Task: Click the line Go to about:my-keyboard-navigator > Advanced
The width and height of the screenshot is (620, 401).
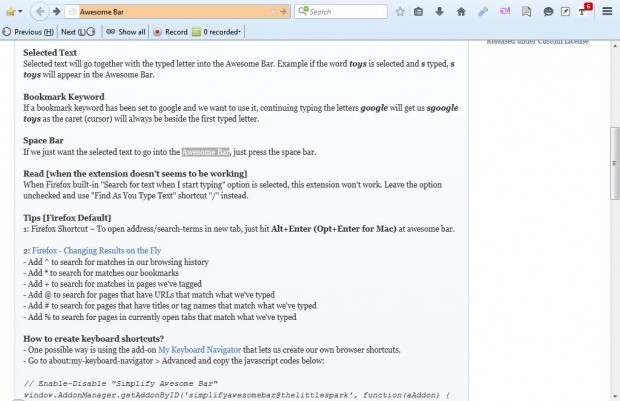Action: tap(174, 361)
